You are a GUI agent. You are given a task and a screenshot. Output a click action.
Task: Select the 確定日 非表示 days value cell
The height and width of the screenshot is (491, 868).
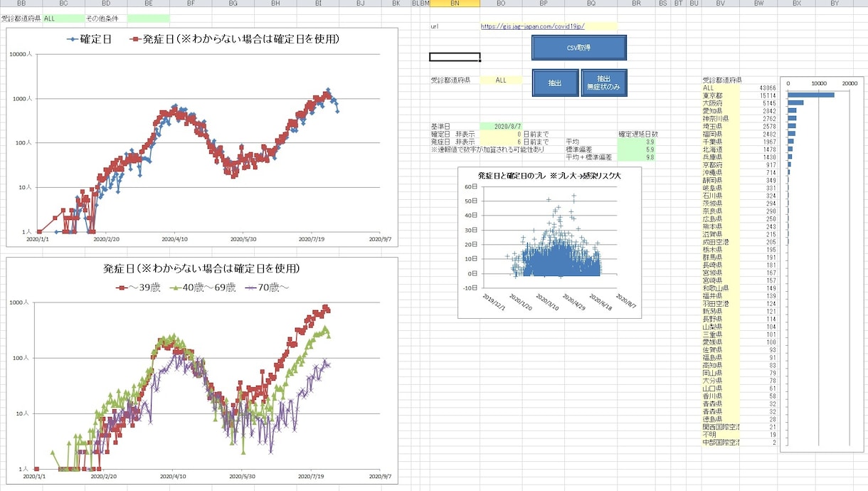501,134
